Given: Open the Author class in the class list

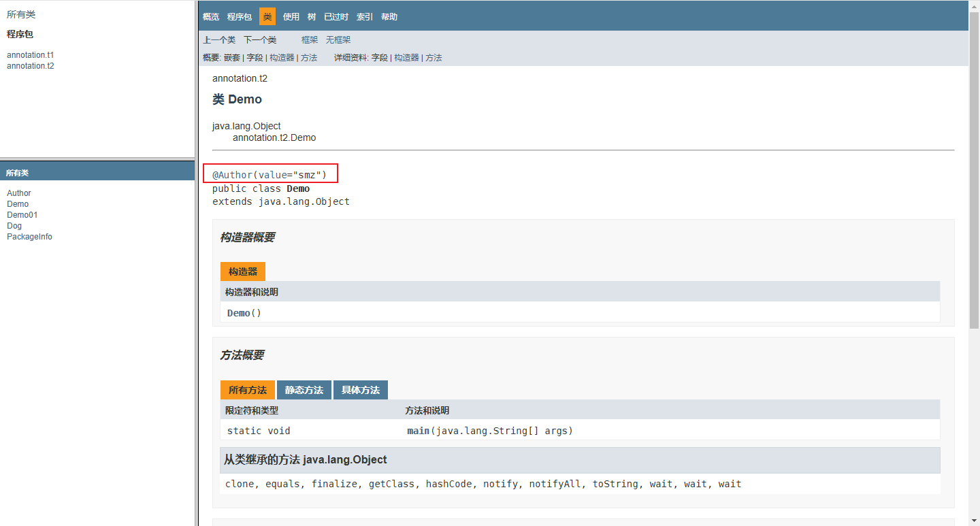Looking at the screenshot, I should click(x=19, y=193).
